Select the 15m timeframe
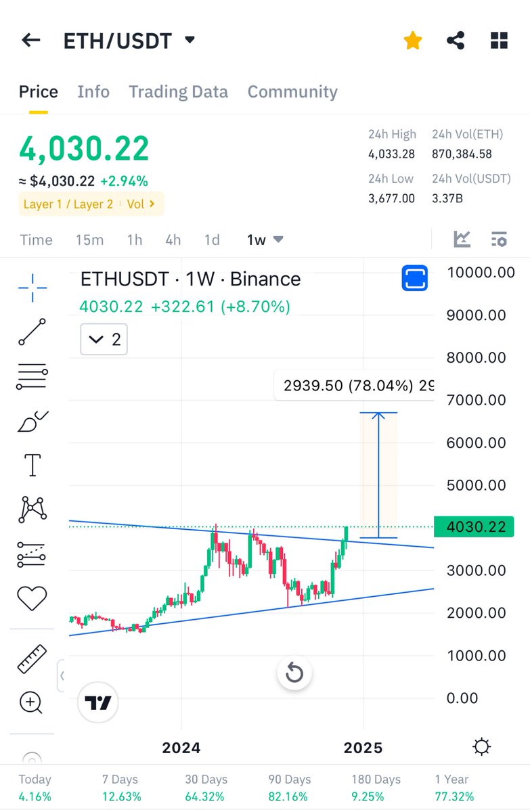The image size is (530, 812). click(89, 240)
